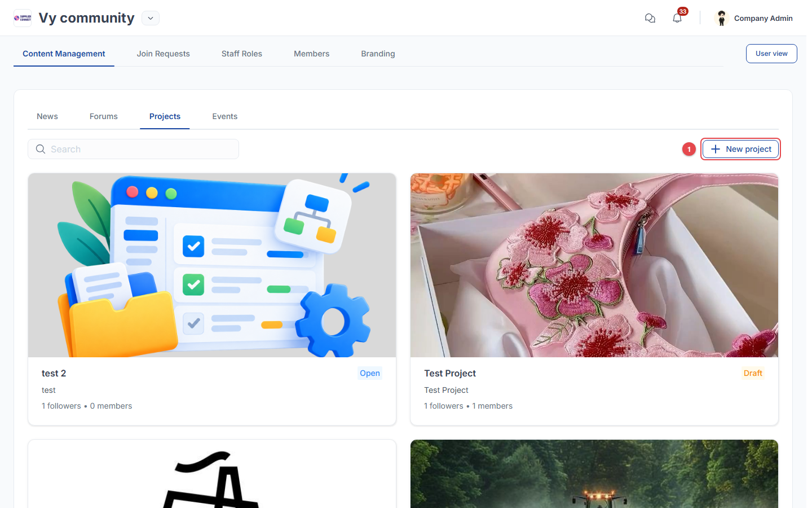Image resolution: width=812 pixels, height=508 pixels.
Task: Click the Company Admin avatar
Action: click(721, 18)
